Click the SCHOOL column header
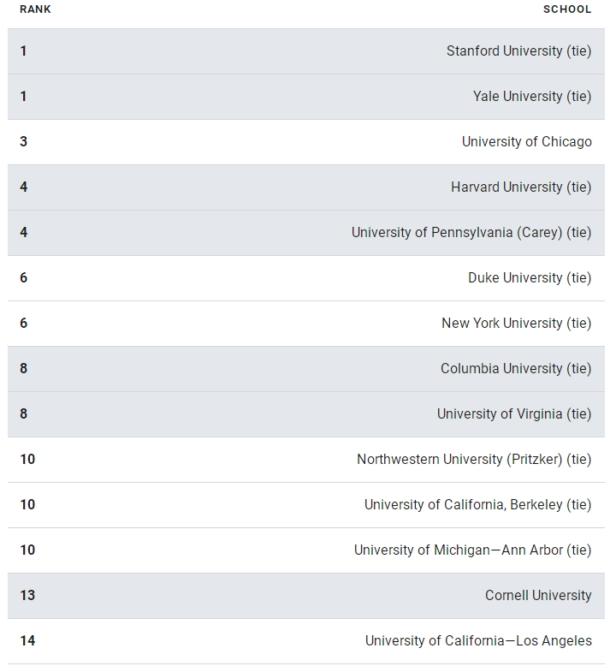616x672 pixels. coord(567,9)
